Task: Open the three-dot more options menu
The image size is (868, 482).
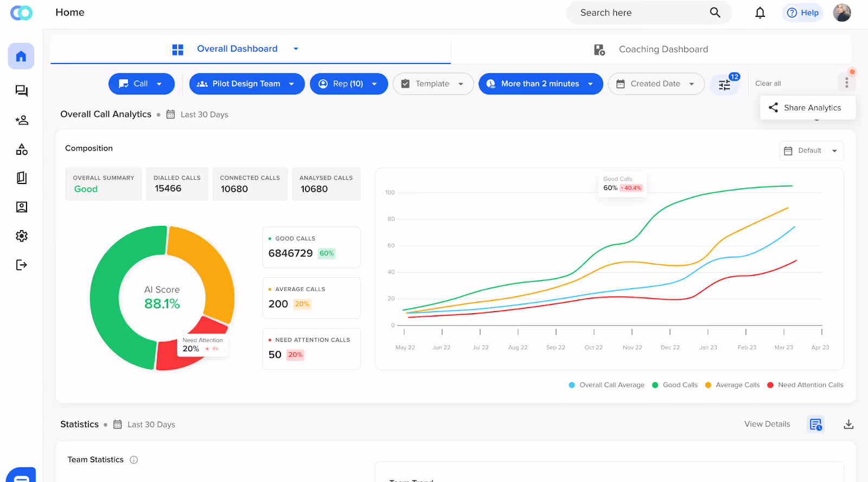Action: coord(846,83)
